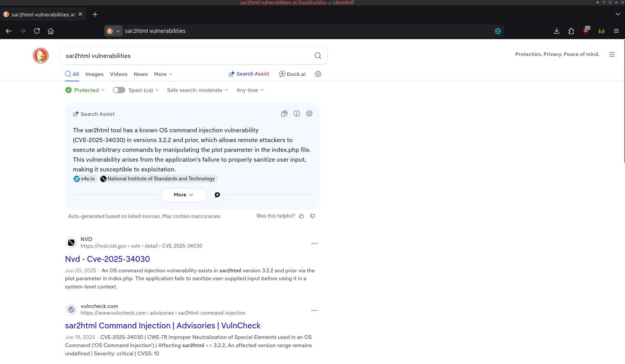Open the Nvd - Cve-2025-34030 result link
Screen dimensions: 625x364
click(x=107, y=259)
